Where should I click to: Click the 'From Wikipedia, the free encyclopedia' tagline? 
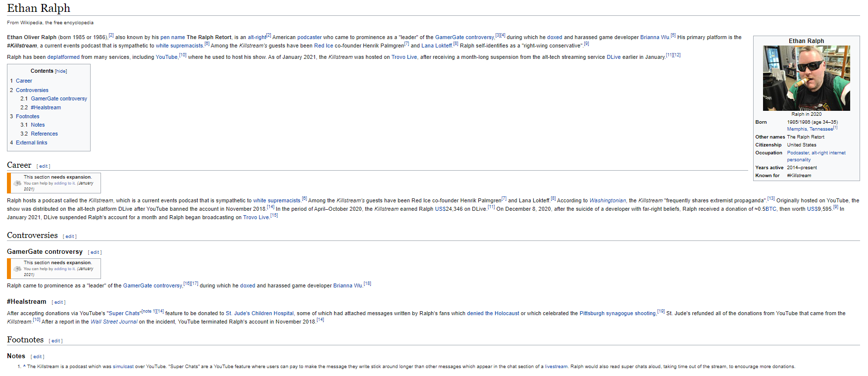pyautogui.click(x=50, y=23)
